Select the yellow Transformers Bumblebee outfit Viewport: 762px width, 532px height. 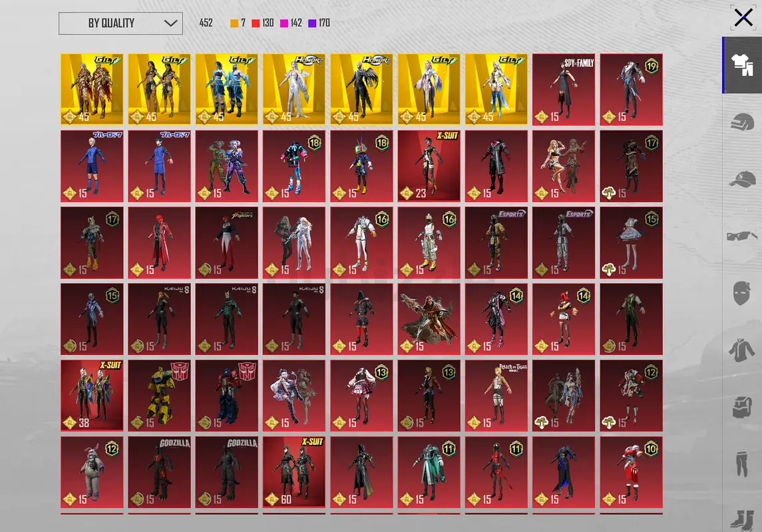160,396
